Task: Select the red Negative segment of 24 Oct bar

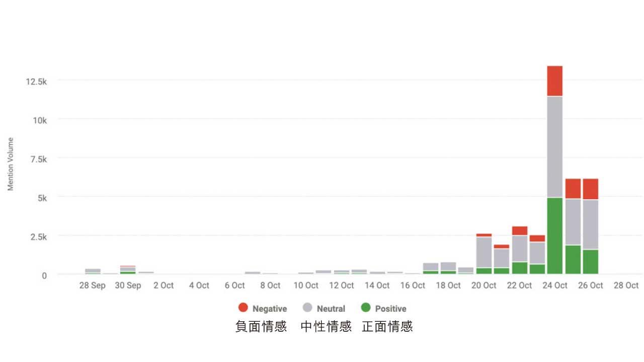Action: point(554,81)
